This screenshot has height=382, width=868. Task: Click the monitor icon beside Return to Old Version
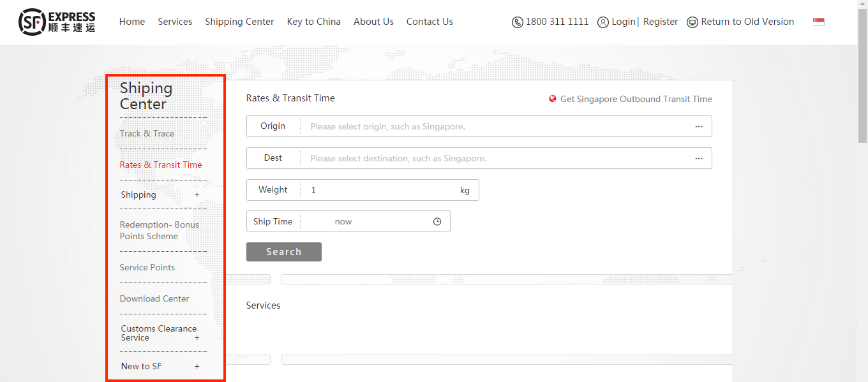coord(692,22)
